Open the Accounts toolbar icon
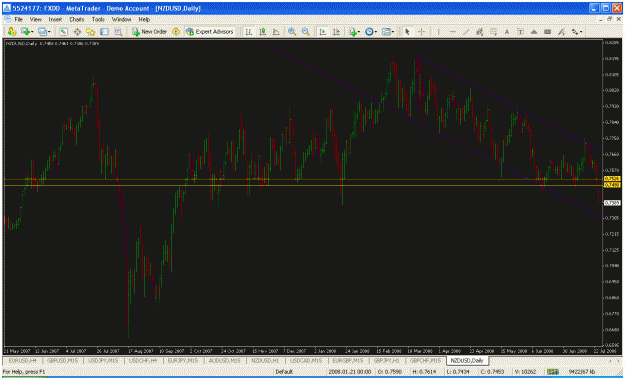 pyautogui.click(x=12, y=32)
